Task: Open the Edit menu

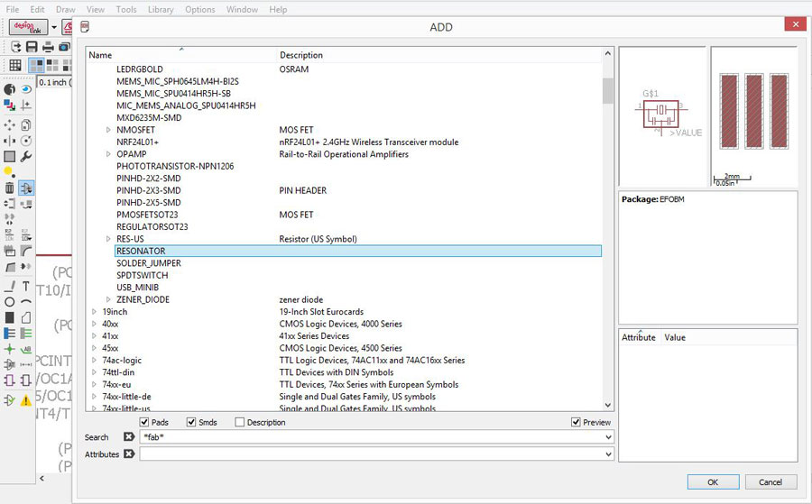Action: click(x=37, y=9)
